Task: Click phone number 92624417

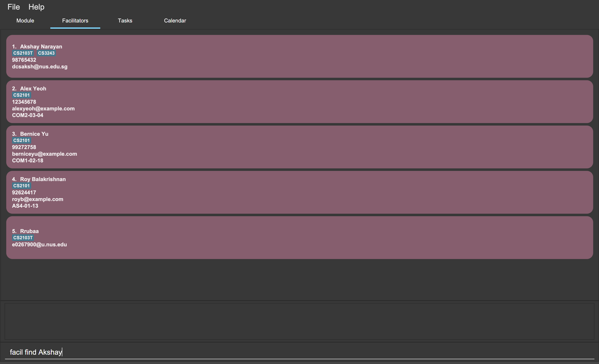Action: click(24, 192)
